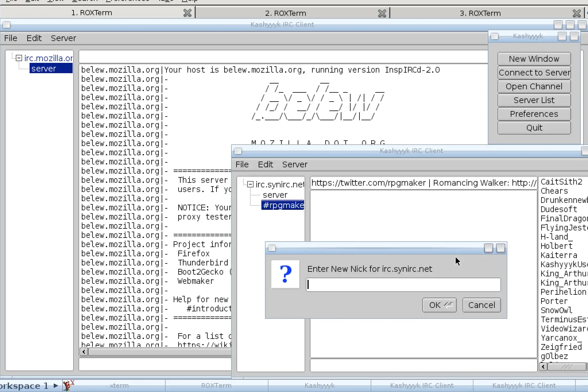Click nick list horizontal scrollbar thumb
This screenshot has width=588, height=392.
point(567,366)
